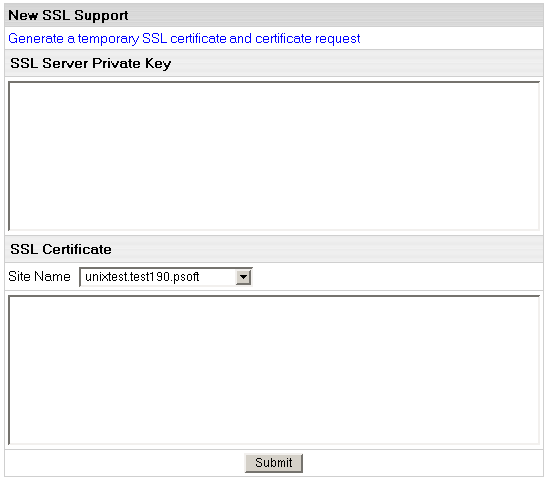Focus the certificate box below Site Name
Image resolution: width=547 pixels, height=479 pixels.
click(274, 370)
